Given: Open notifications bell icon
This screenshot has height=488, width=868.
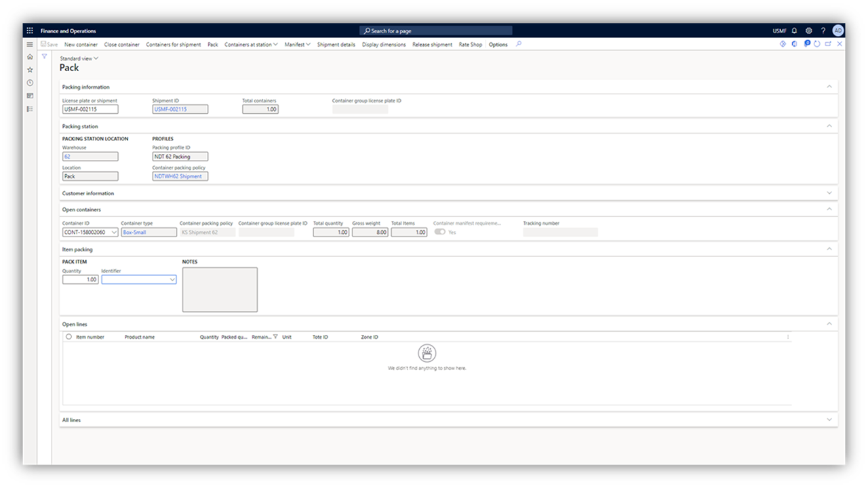Looking at the screenshot, I should coord(795,30).
